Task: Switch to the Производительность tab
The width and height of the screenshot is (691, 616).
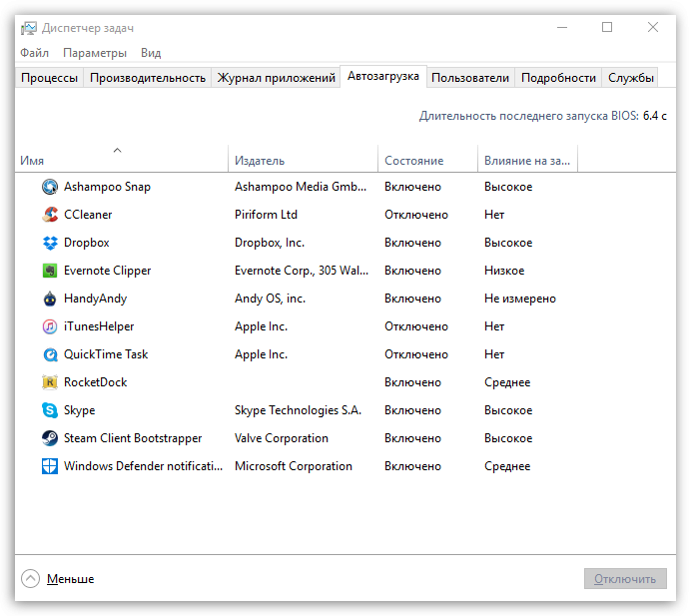Action: (x=148, y=78)
